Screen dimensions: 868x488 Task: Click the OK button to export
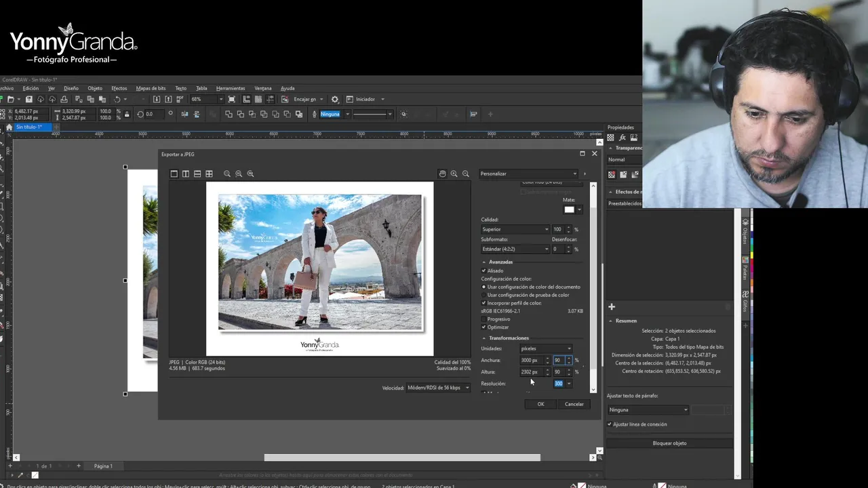click(x=540, y=404)
